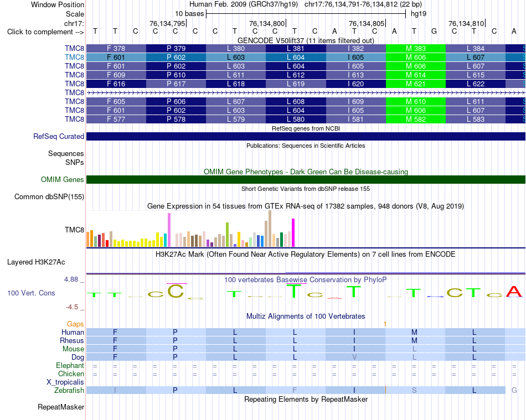526x420 pixels.
Task: Click the 100 vertebrates PhyloP title
Action: pos(305,280)
